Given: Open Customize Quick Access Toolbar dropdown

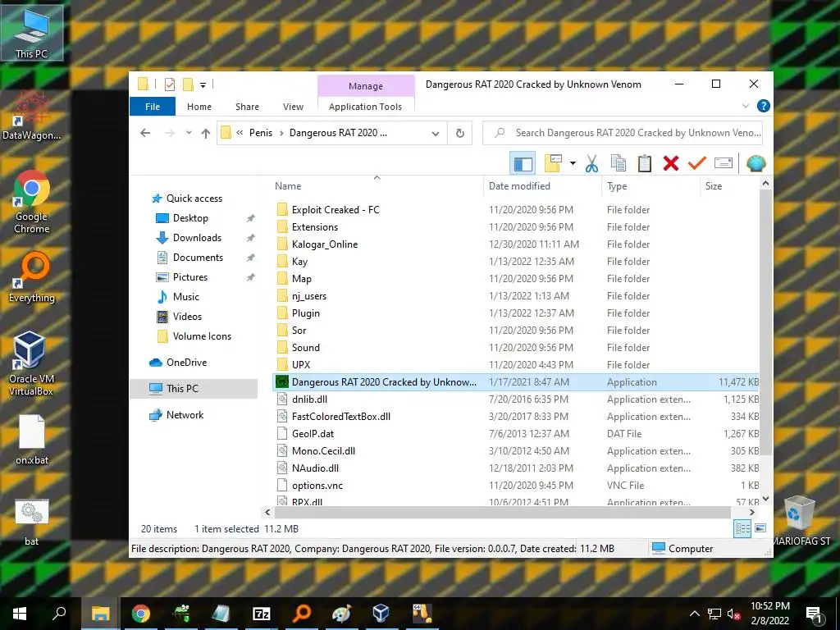Looking at the screenshot, I should click(203, 84).
